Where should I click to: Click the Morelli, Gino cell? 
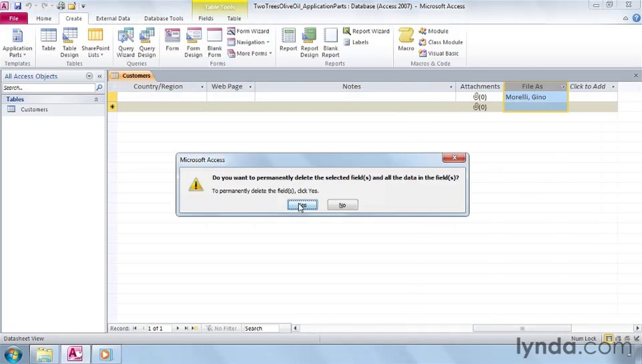tap(535, 97)
